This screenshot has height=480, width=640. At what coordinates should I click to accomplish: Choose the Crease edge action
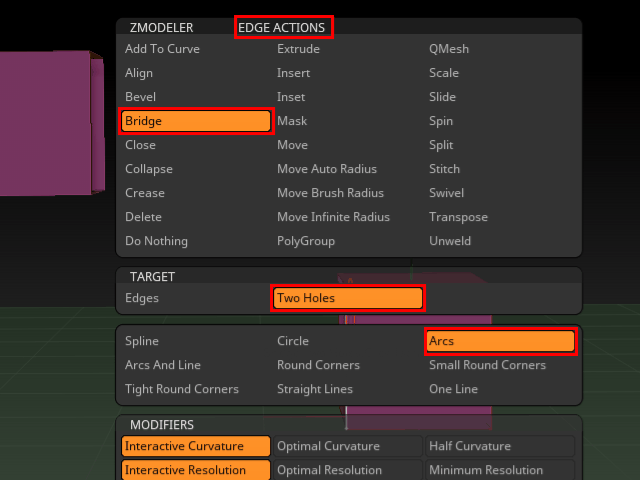(x=145, y=193)
